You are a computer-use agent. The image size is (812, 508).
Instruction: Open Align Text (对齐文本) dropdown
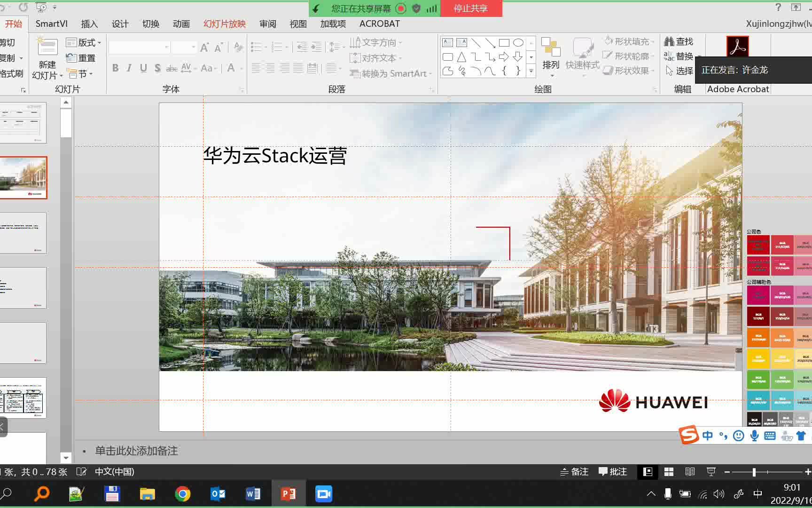coord(376,58)
